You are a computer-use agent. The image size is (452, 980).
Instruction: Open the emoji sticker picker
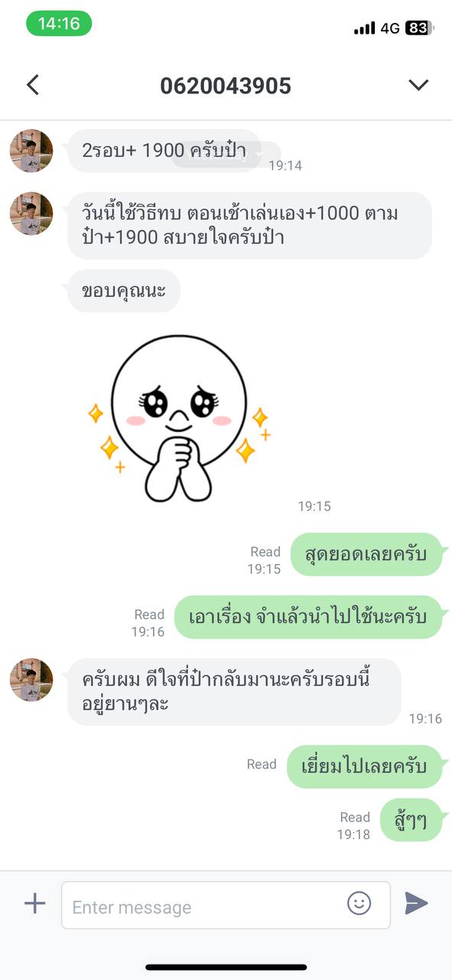pos(359,903)
